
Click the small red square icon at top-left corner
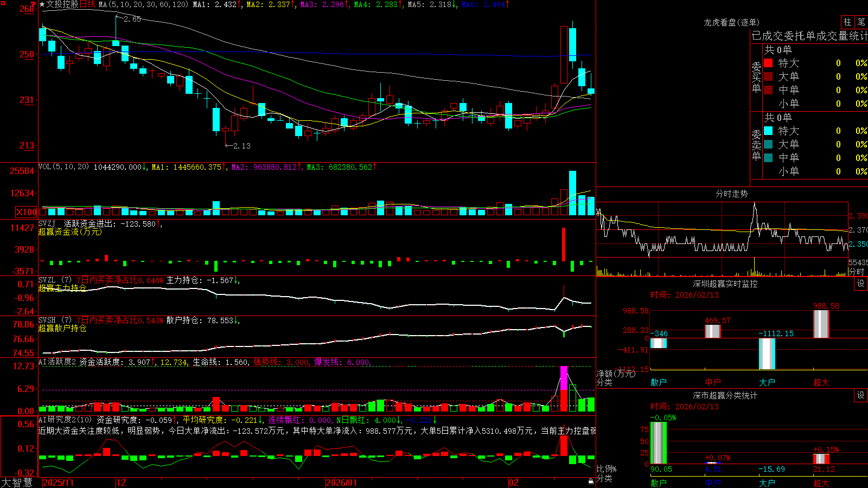(x=3, y=3)
